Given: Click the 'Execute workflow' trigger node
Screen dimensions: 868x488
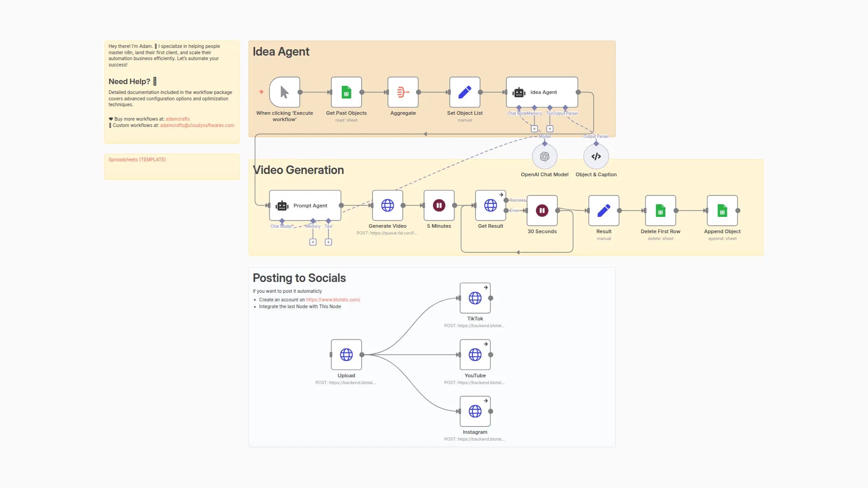Looking at the screenshot, I should point(284,92).
